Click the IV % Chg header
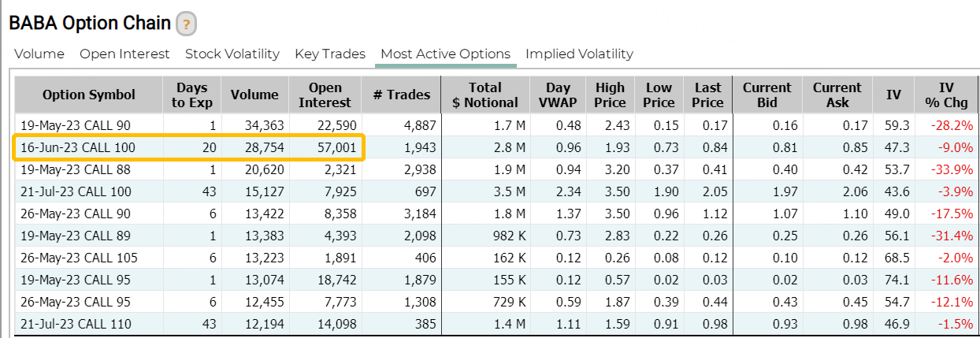980x338 pixels. (x=946, y=95)
